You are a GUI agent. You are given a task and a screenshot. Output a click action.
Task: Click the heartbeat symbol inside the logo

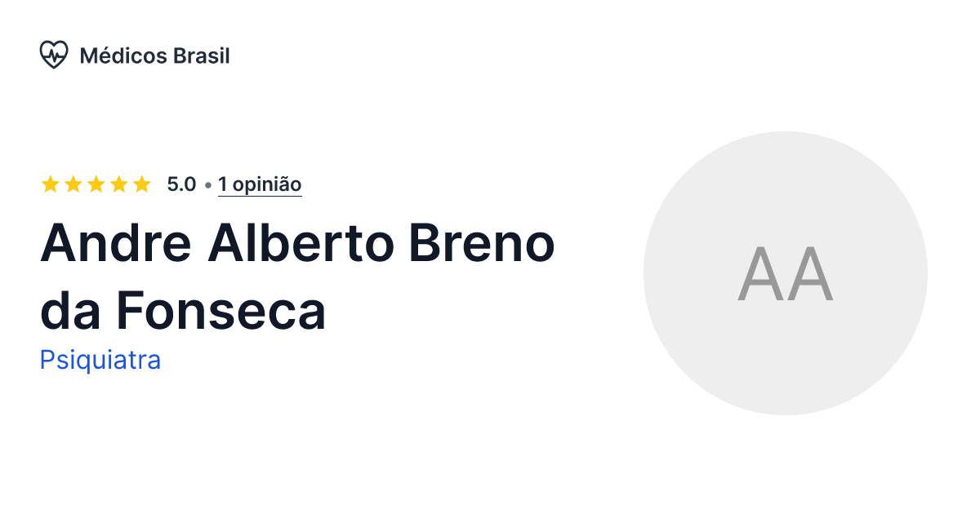[54, 55]
